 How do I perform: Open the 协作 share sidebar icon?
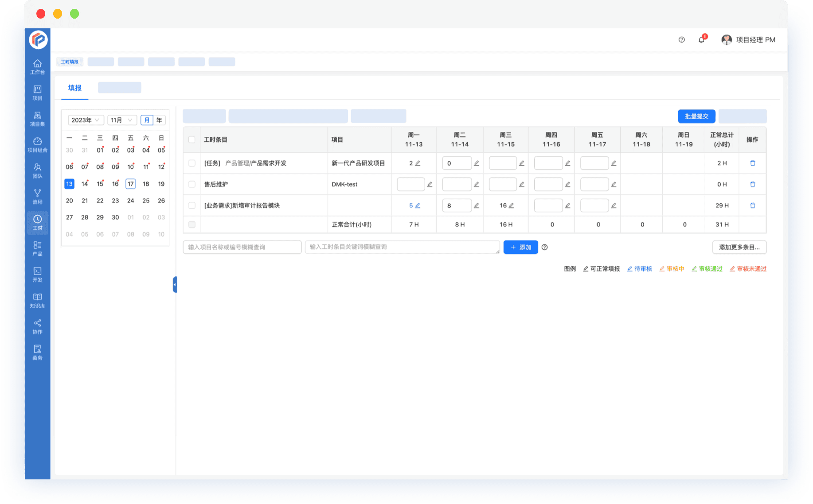(x=37, y=326)
